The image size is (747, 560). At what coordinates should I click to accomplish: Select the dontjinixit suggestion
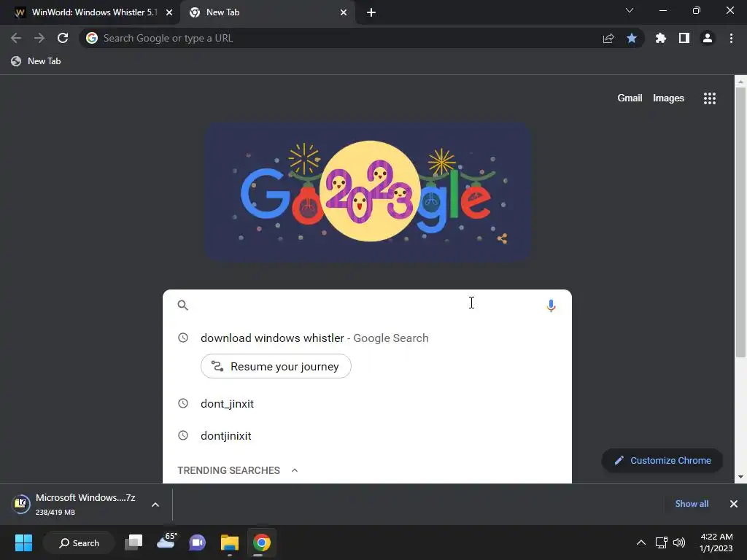pos(368,435)
